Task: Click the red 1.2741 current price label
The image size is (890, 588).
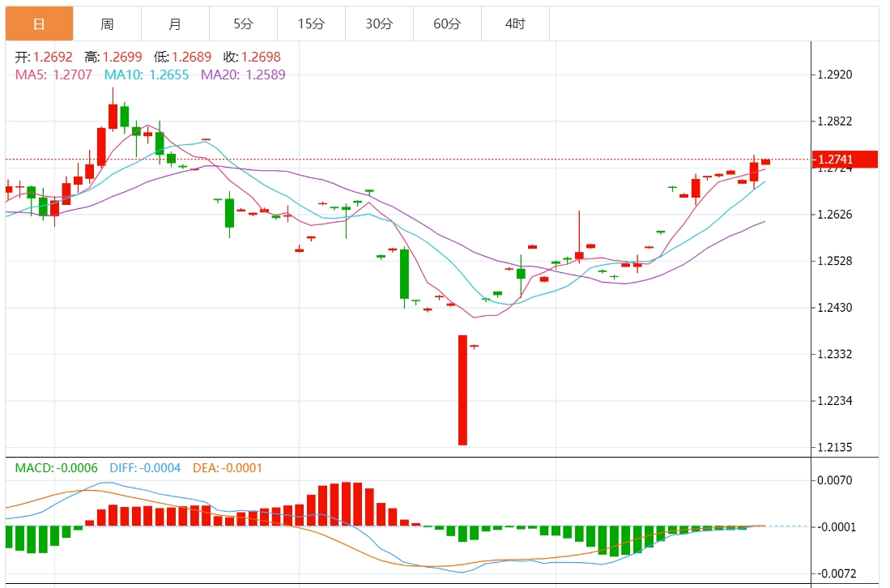Action: point(845,160)
